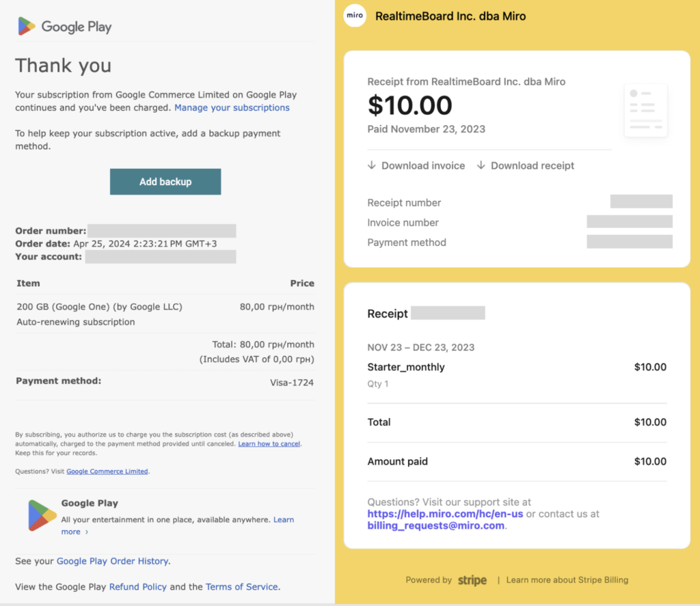Click the Google Play logo at top left

(64, 27)
